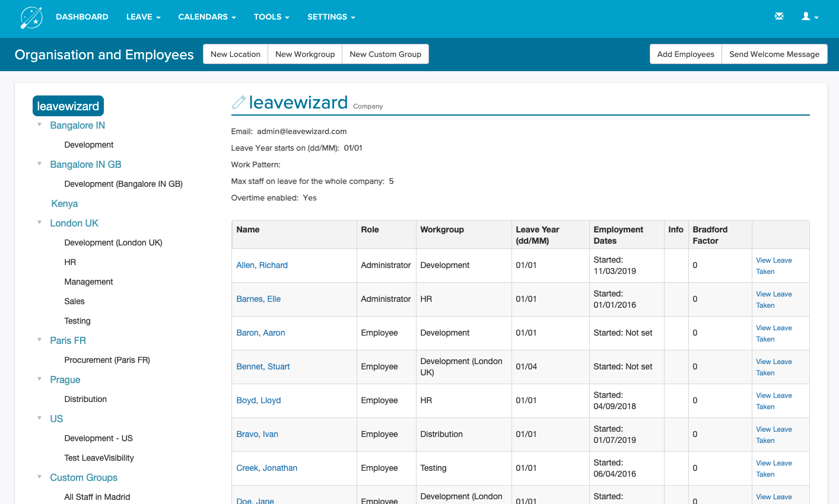Click the LeaveWizard planet logo

point(31,17)
